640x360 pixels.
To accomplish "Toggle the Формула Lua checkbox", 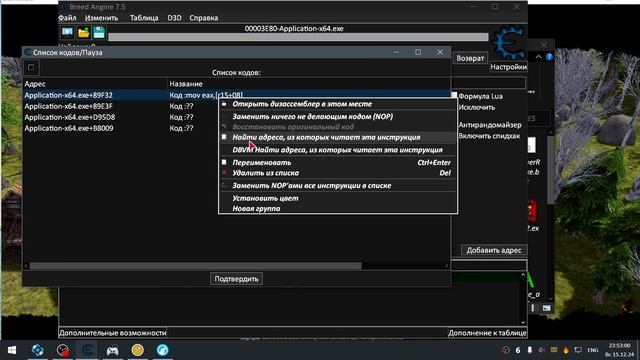I will click(x=454, y=96).
